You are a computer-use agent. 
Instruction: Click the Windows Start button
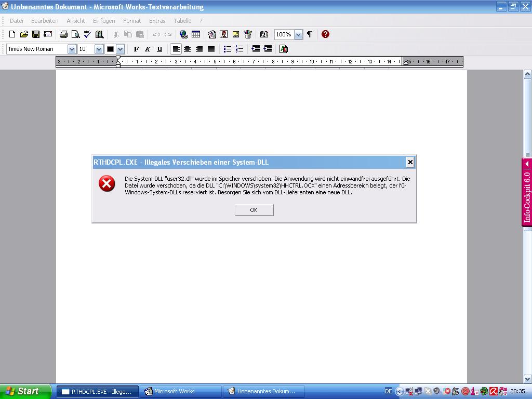25,391
